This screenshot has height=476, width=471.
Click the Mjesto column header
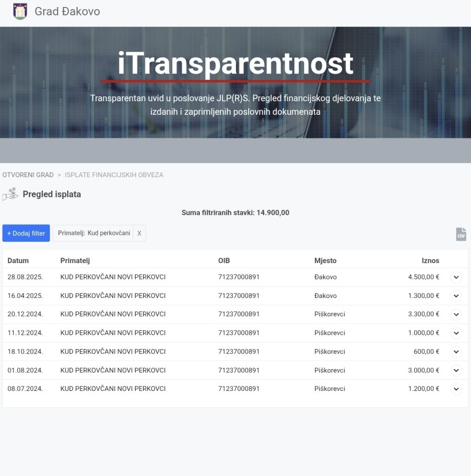click(326, 260)
